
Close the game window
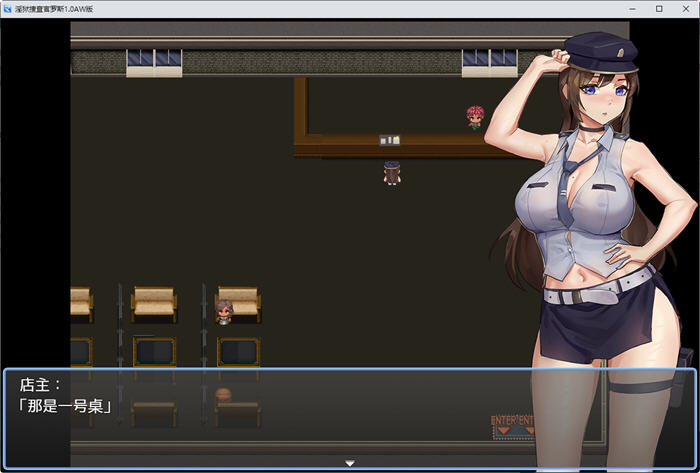coord(686,8)
